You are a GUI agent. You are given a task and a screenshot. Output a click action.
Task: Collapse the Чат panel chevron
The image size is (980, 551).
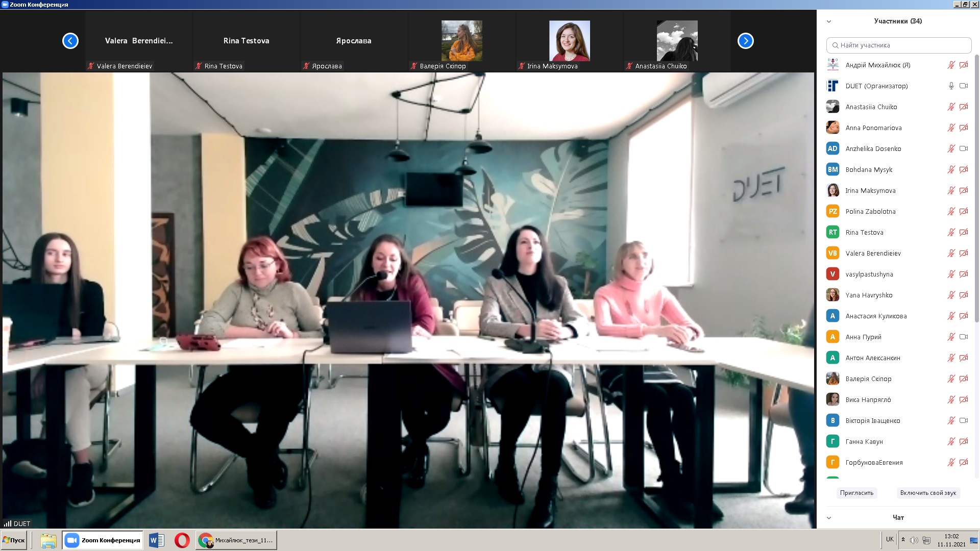[x=829, y=518]
